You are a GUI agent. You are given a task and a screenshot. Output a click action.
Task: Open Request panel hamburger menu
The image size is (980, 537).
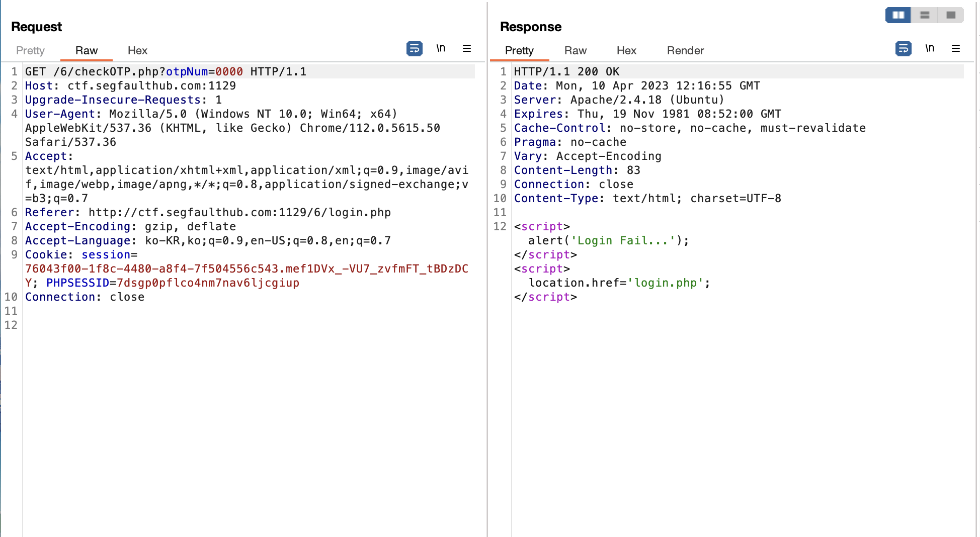tap(467, 48)
